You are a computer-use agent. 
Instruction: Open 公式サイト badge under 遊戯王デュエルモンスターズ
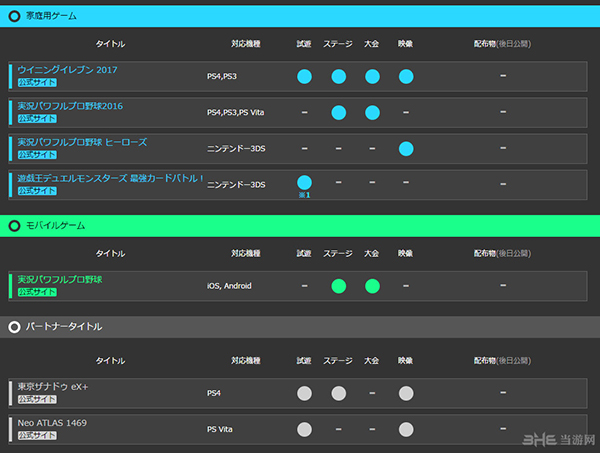(x=37, y=190)
